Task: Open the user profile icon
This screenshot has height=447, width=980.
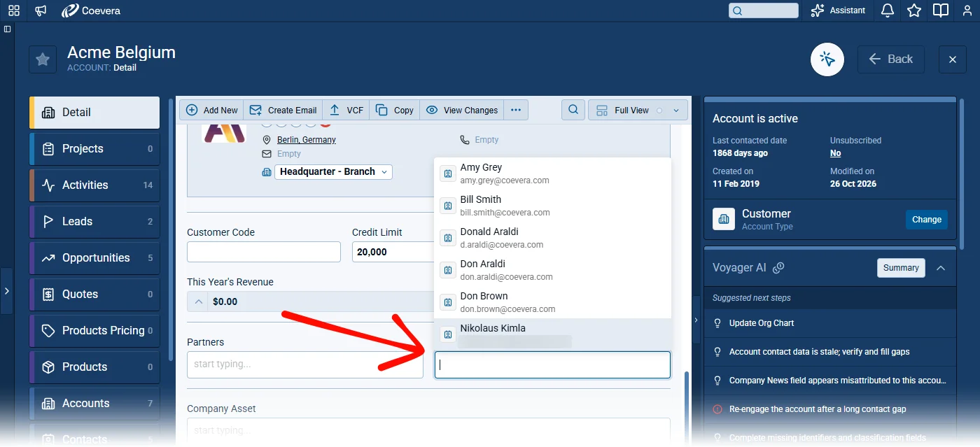Action: (x=967, y=10)
